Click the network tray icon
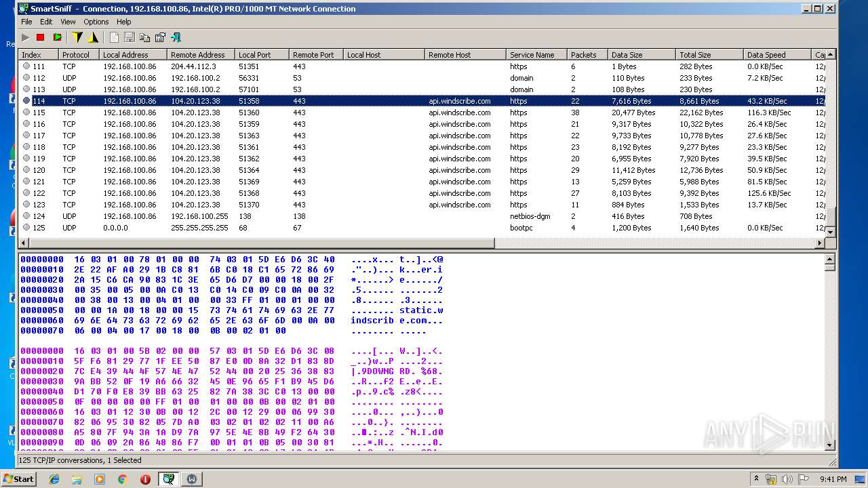Viewport: 868px width, 488px height. point(771,479)
